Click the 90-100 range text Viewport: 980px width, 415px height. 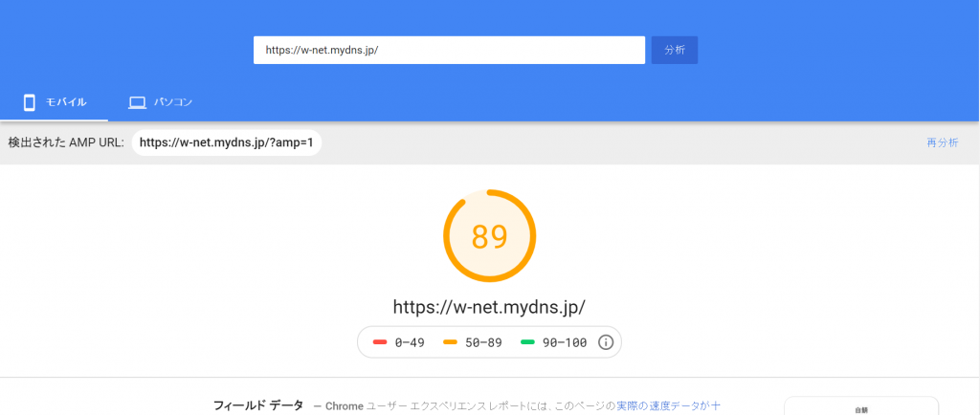[x=565, y=342]
